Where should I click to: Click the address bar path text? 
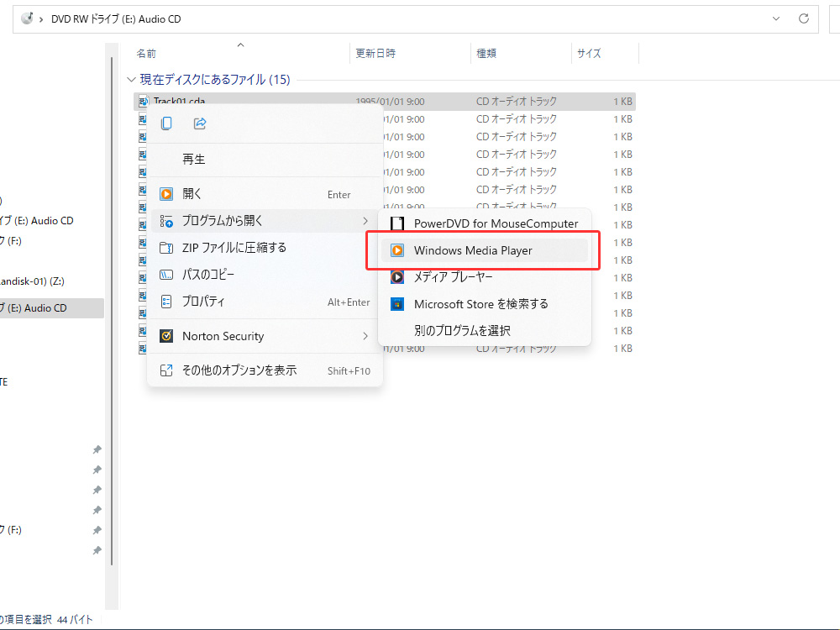pyautogui.click(x=116, y=18)
